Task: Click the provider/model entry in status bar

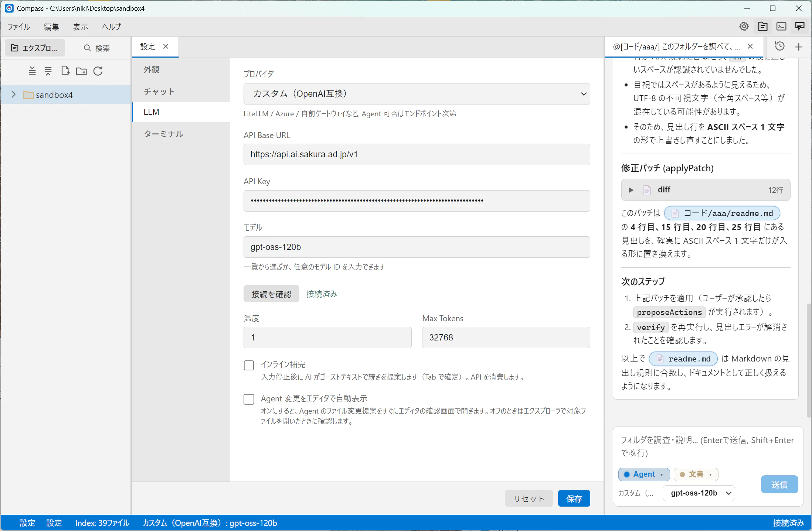Action: [x=210, y=523]
